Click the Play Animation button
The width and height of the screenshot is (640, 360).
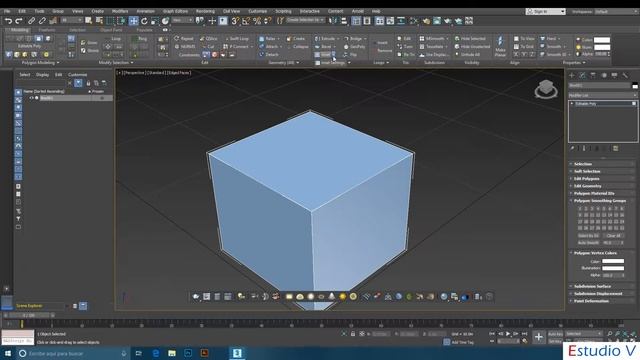tap(508, 334)
